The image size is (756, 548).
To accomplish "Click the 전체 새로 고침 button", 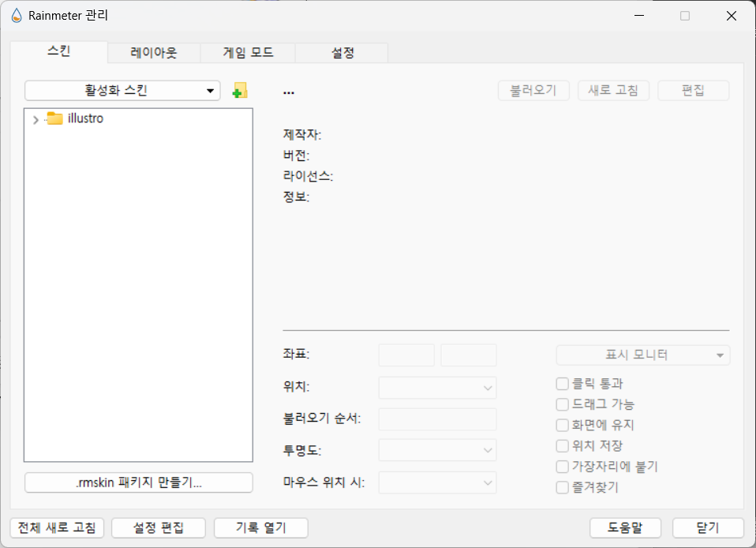I will point(57,527).
